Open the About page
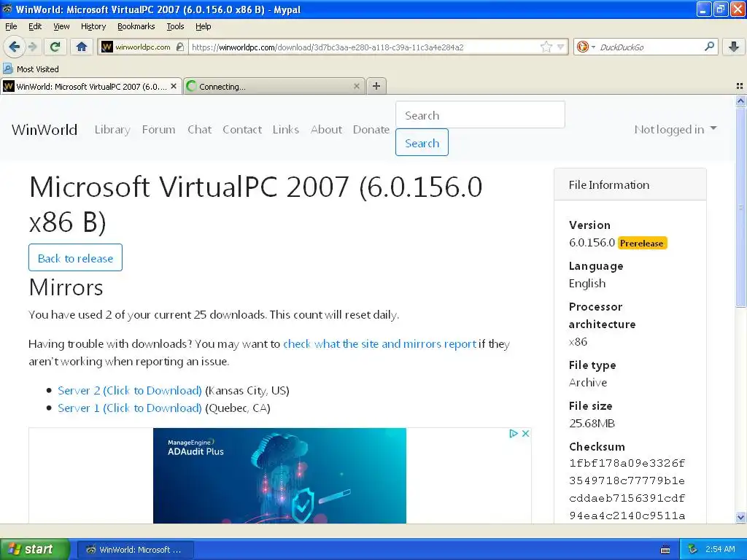The height and width of the screenshot is (560, 747). tap(326, 130)
